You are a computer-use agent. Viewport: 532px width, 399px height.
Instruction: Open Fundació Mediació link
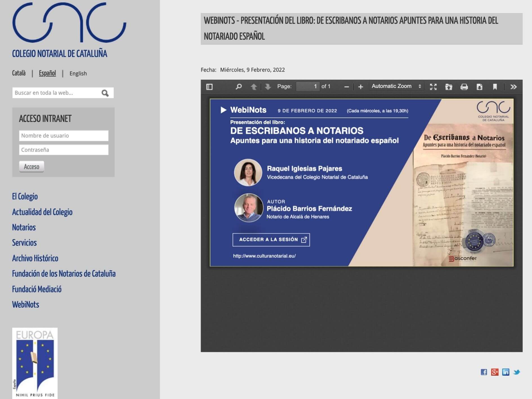pos(37,289)
